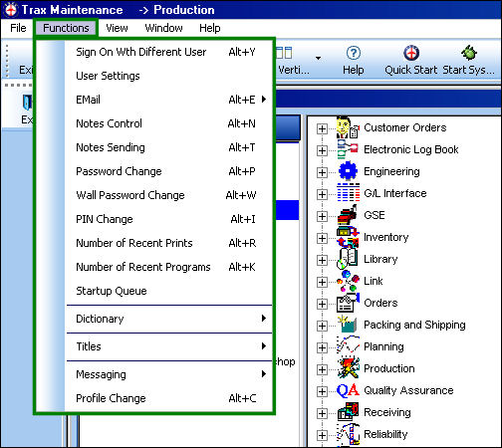The image size is (502, 448).
Task: Open the Messaging submenu
Action: coord(169,374)
